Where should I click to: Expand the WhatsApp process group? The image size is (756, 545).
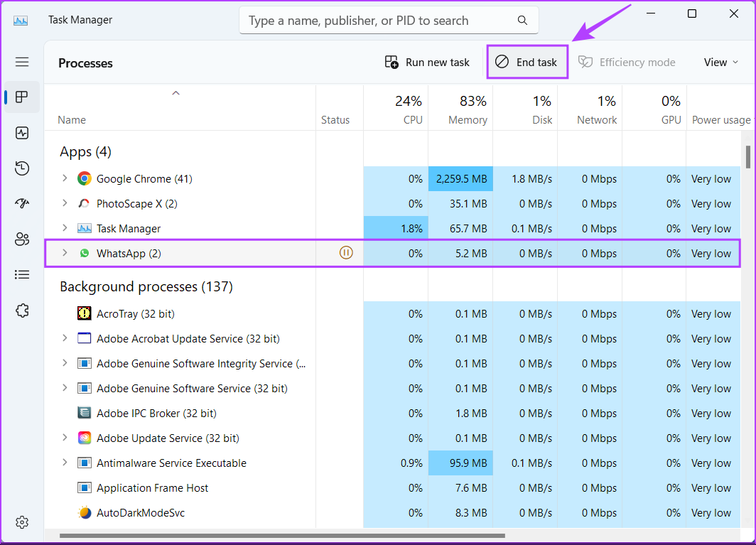[x=65, y=252]
